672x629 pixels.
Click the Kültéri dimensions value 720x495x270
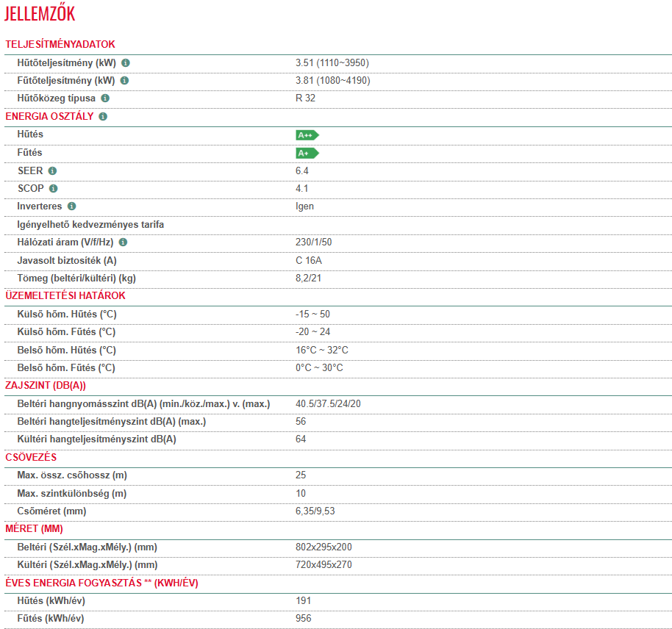click(324, 565)
